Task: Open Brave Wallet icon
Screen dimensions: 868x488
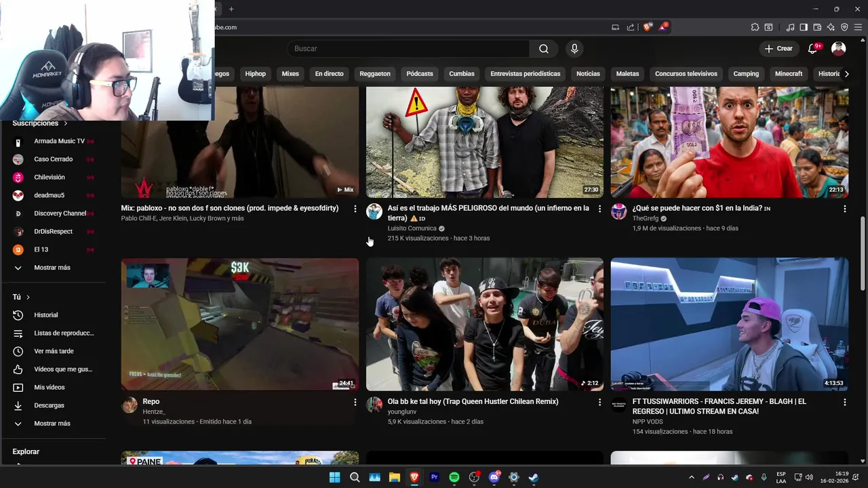Action: point(817,27)
